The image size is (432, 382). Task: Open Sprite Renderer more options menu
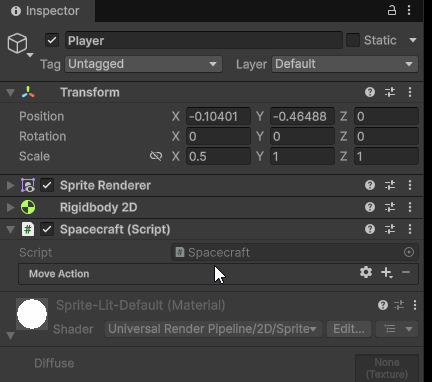pos(410,185)
